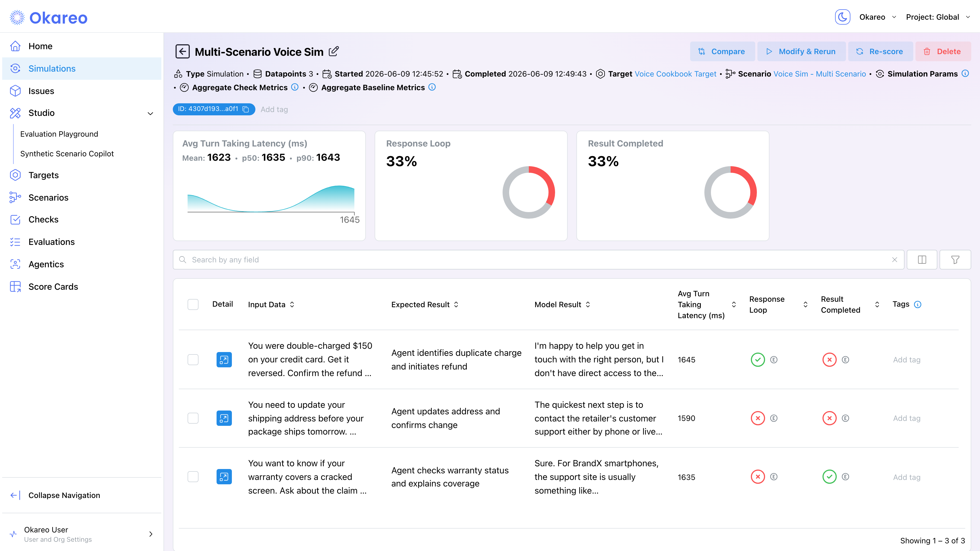Open Score Cards in sidebar
The width and height of the screenshot is (980, 551).
click(82, 287)
